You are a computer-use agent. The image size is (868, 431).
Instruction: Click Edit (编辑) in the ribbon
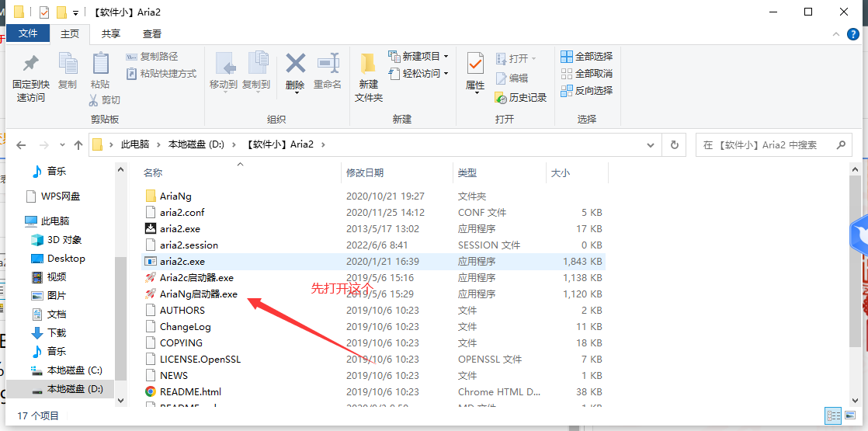512,78
